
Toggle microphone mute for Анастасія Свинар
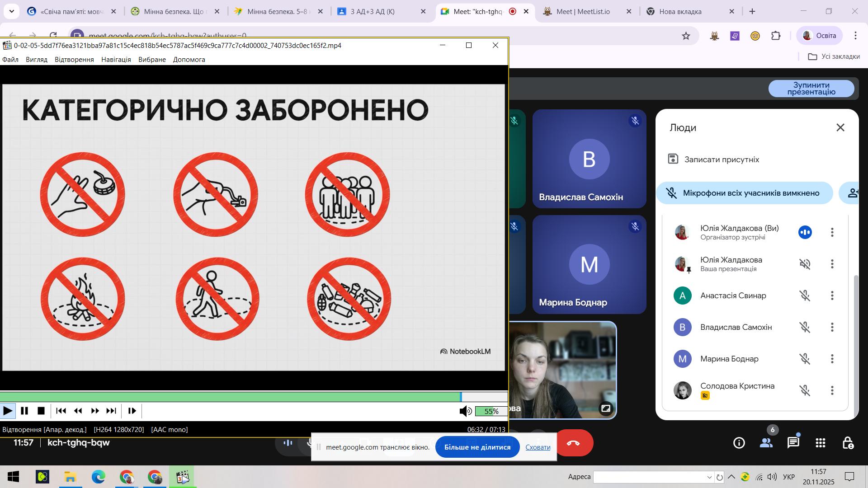(x=805, y=296)
